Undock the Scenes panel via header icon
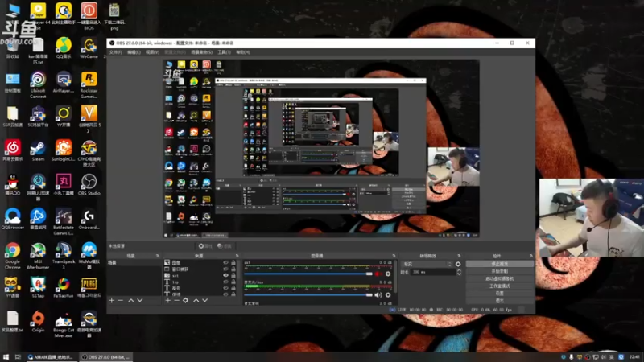Image resolution: width=644 pixels, height=362 pixels. [x=157, y=256]
